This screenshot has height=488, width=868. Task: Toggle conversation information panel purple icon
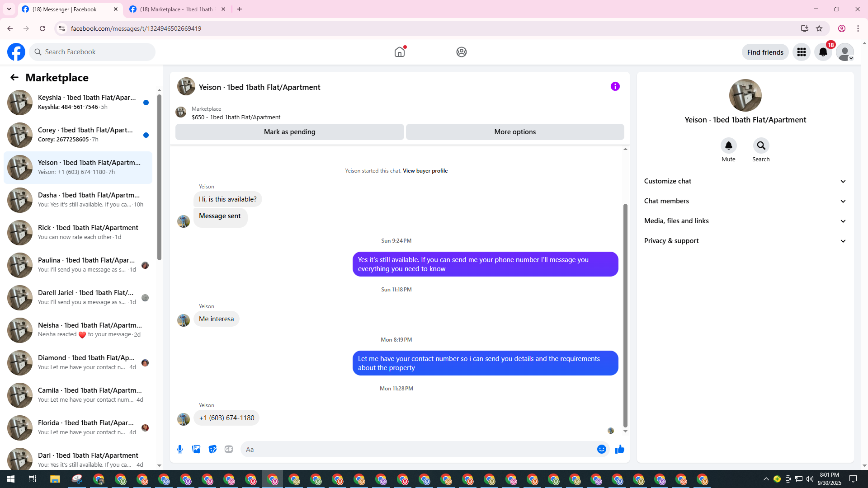(x=615, y=86)
